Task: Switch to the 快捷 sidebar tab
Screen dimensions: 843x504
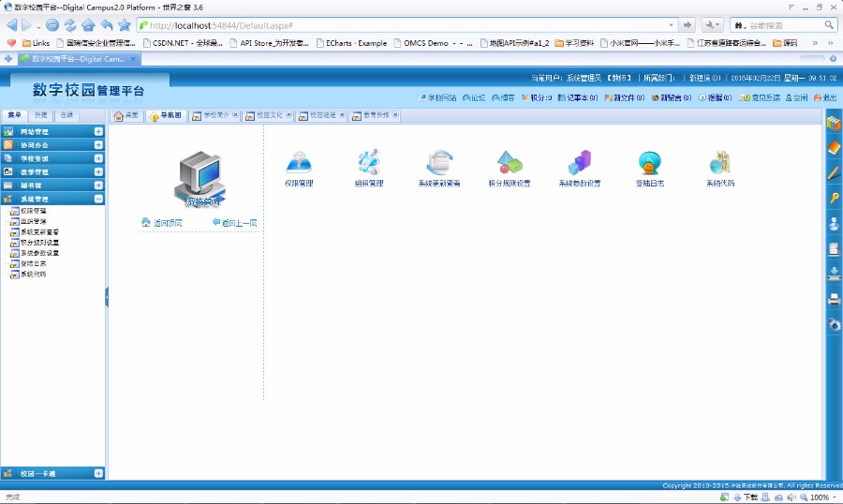Action: click(x=41, y=115)
